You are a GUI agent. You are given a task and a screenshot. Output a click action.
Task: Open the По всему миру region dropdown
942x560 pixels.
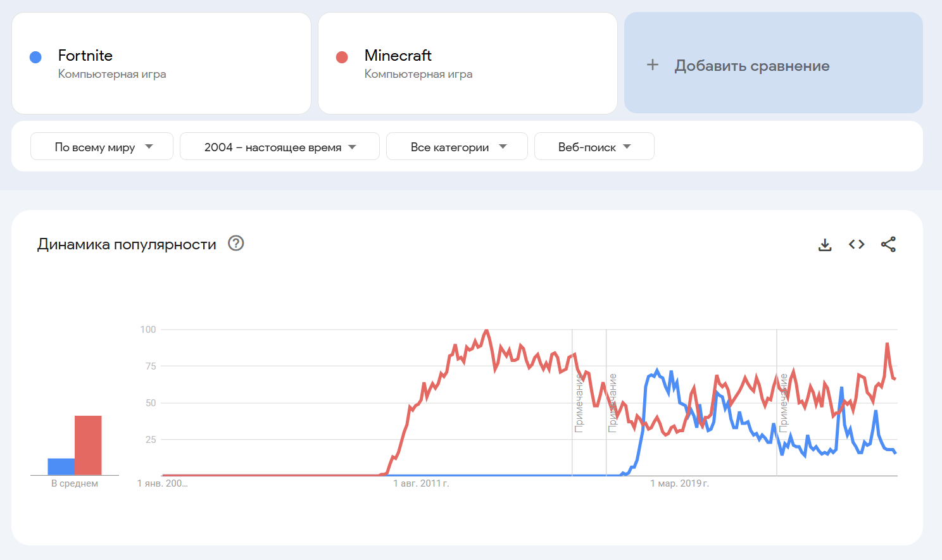102,147
